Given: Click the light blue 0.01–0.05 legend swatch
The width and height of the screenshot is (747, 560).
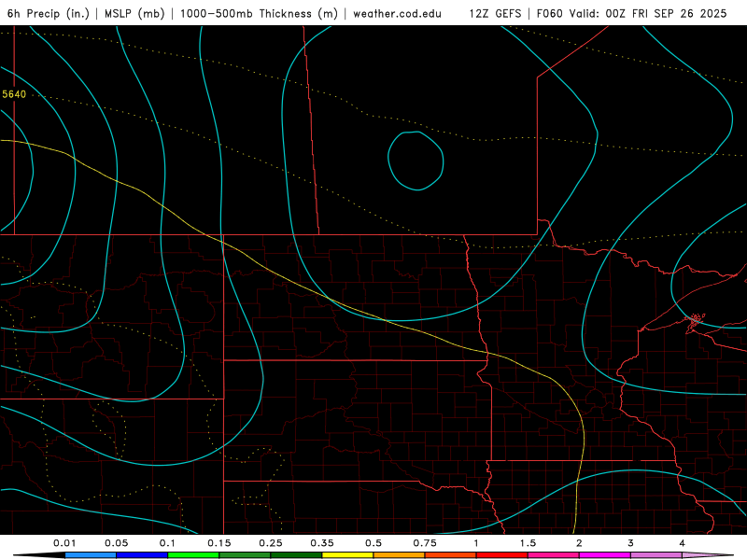Looking at the screenshot, I should [91, 555].
